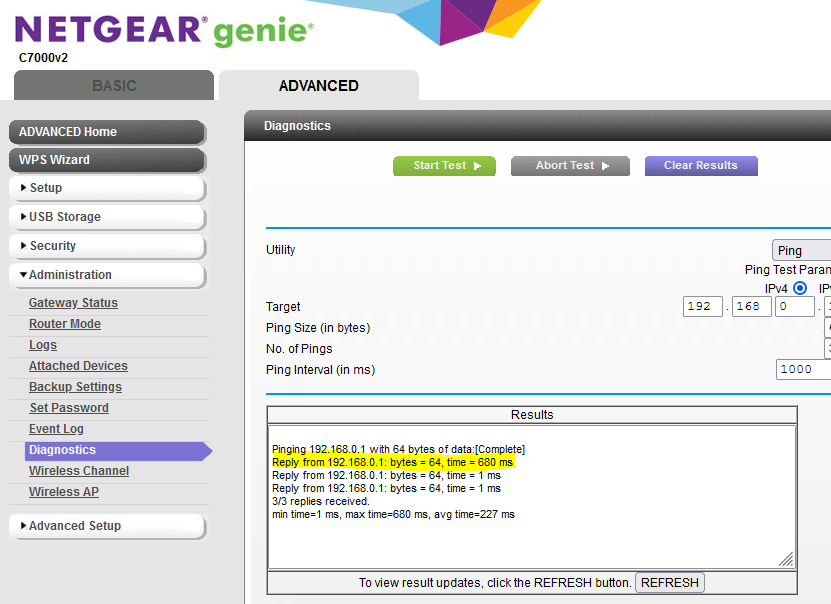This screenshot has height=604, width=831.
Task: Expand the Setup menu section
Action: click(x=107, y=188)
